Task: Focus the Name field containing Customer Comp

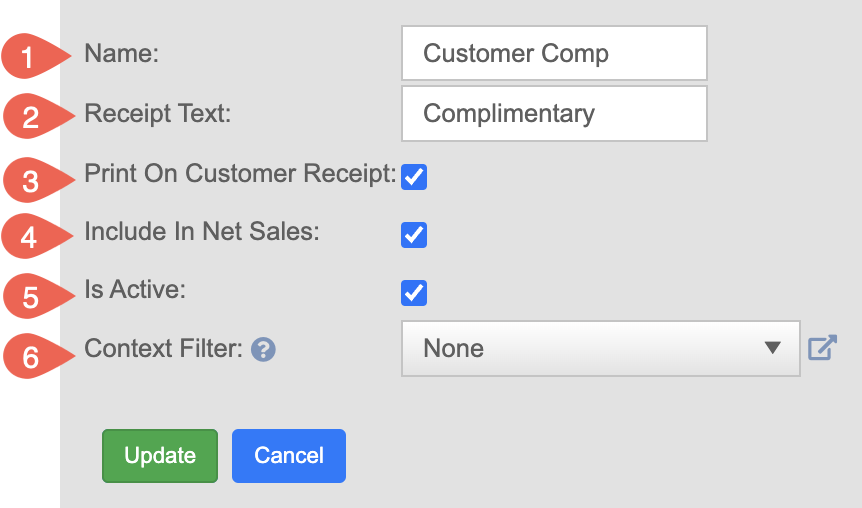Action: (554, 53)
